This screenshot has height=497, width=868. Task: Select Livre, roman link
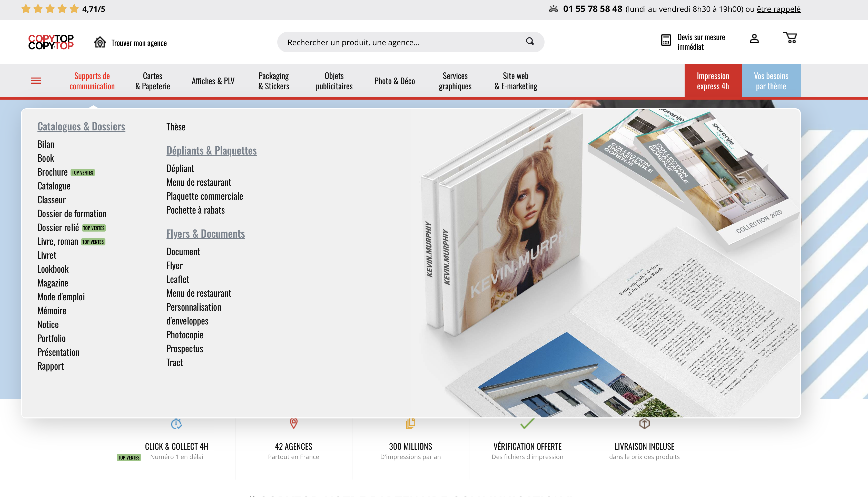pyautogui.click(x=58, y=242)
